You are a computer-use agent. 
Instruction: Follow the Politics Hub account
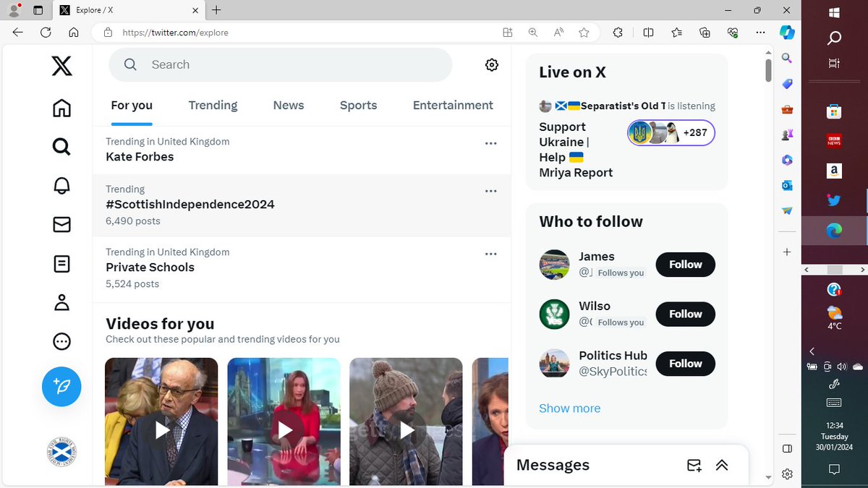click(x=684, y=363)
